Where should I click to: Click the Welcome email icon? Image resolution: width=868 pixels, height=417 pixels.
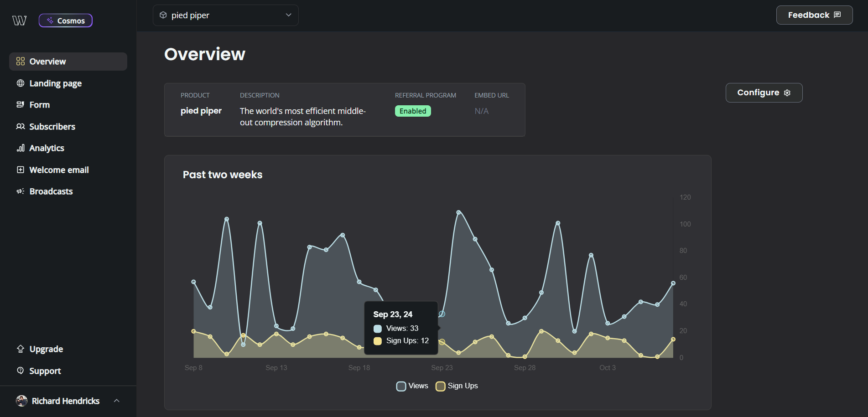pos(20,170)
